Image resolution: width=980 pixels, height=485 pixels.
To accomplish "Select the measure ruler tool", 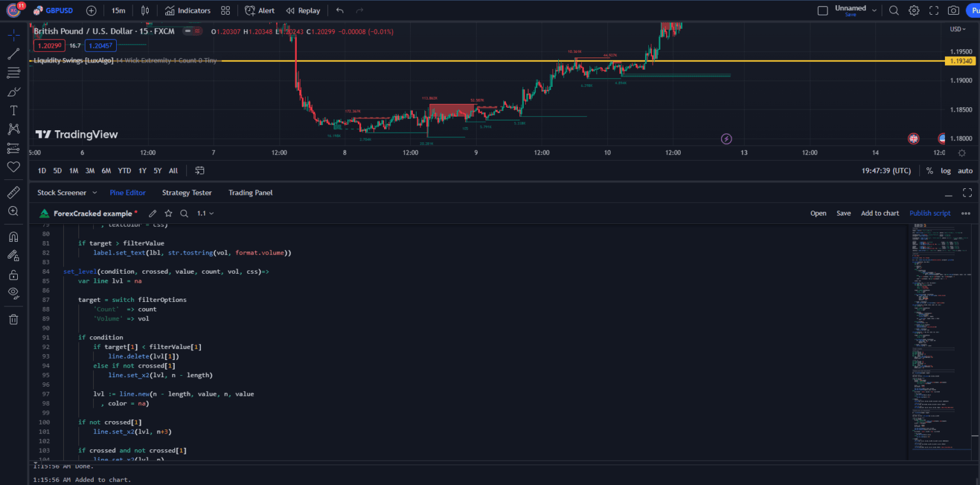I will pos(13,192).
